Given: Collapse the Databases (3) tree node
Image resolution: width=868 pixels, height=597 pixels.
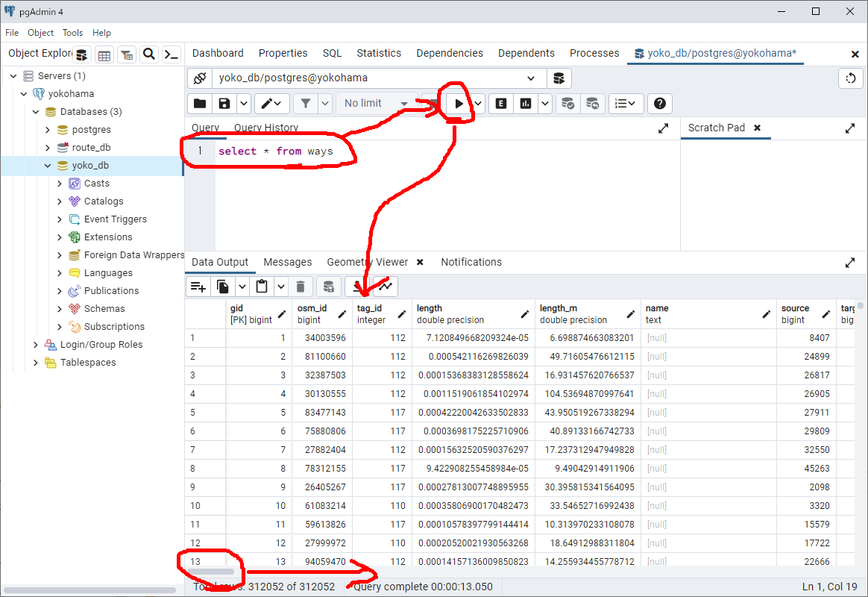Looking at the screenshot, I should pos(36,112).
